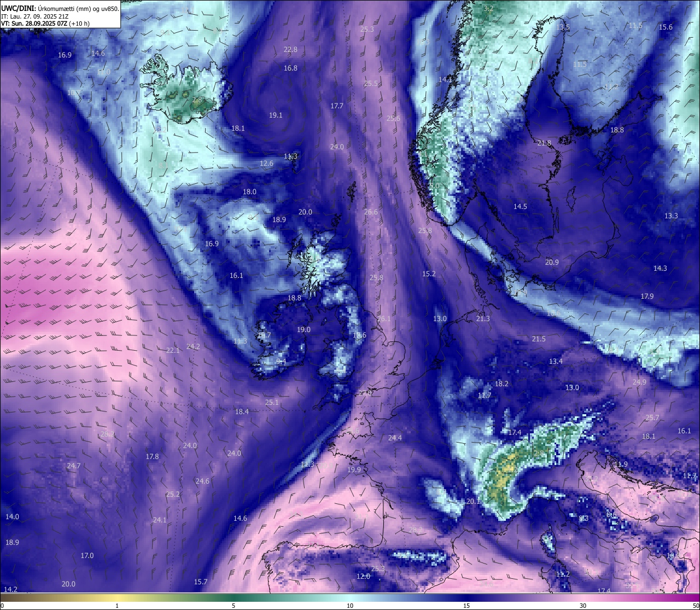Image resolution: width=700 pixels, height=610 pixels.
Task: Select the 17.9 map value
Action: coord(647,296)
